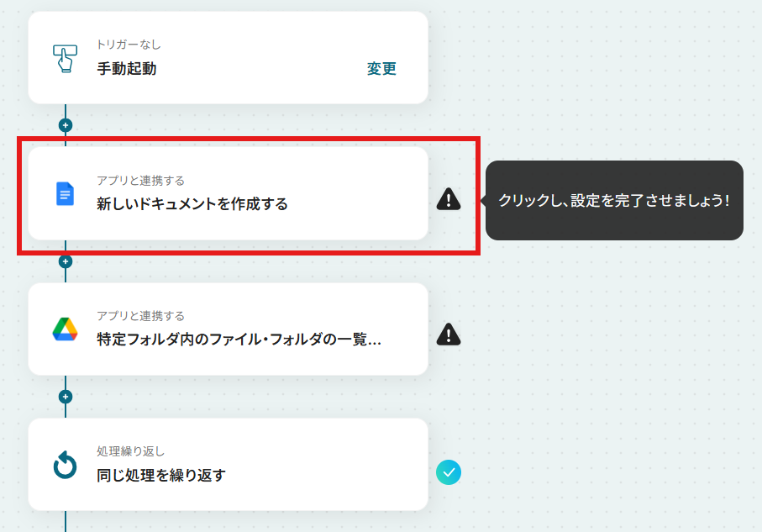The width and height of the screenshot is (762, 532).
Task: Add step via plus below 手動起動
Action: [66, 125]
